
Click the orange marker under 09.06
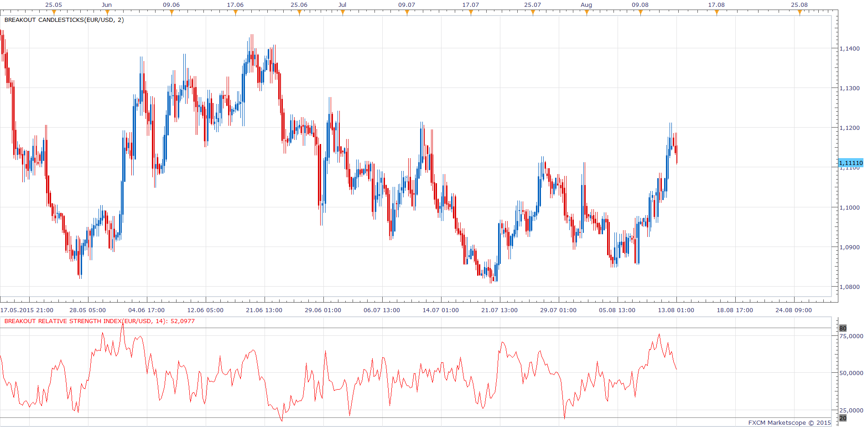pyautogui.click(x=172, y=13)
